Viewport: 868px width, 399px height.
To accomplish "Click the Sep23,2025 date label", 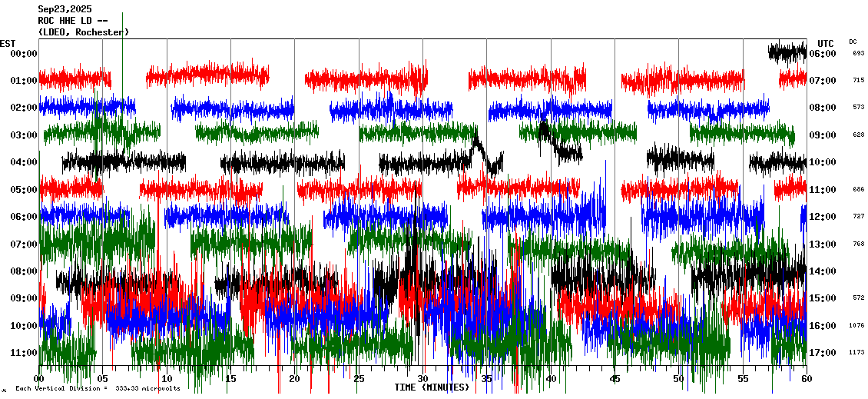I will click(65, 9).
